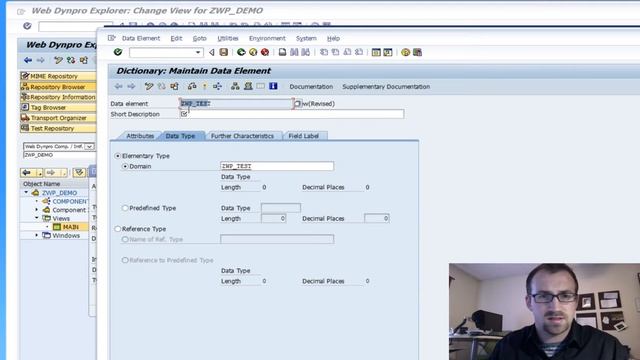Viewport: 640px width, 360px height.
Task: Open Transport Organizer in the explorer sidebar
Action: (x=58, y=118)
